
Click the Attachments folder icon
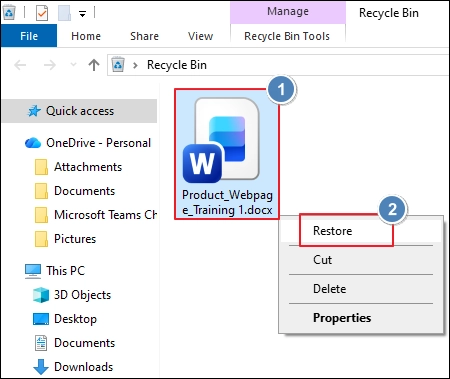(x=41, y=167)
